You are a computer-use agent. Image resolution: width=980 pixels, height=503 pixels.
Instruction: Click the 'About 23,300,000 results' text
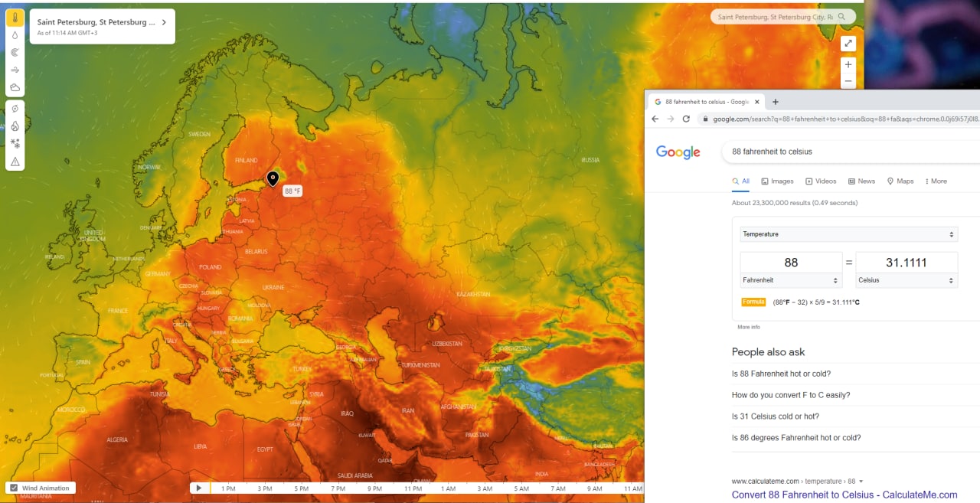tap(795, 203)
